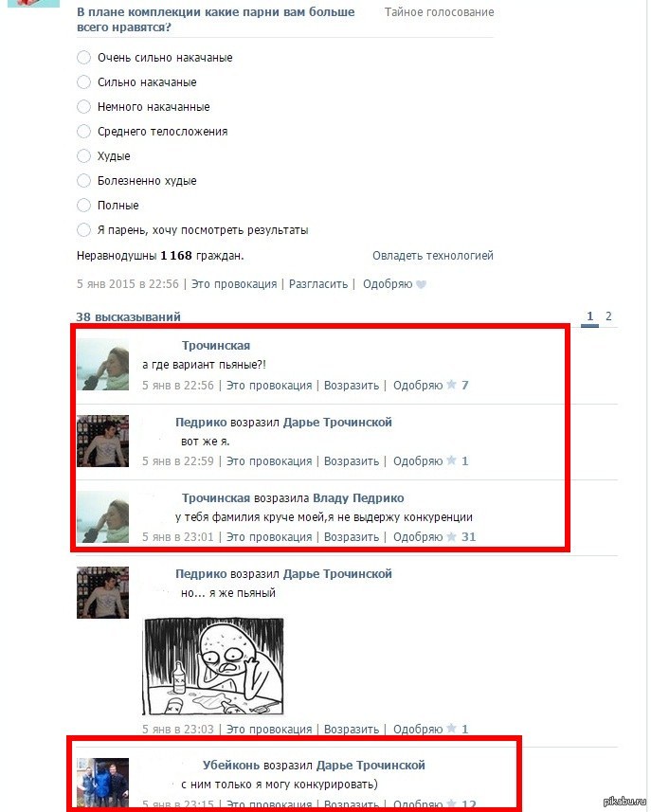The image size is (651, 812).
Task: Open comments page 1 tab
Action: pos(590,316)
